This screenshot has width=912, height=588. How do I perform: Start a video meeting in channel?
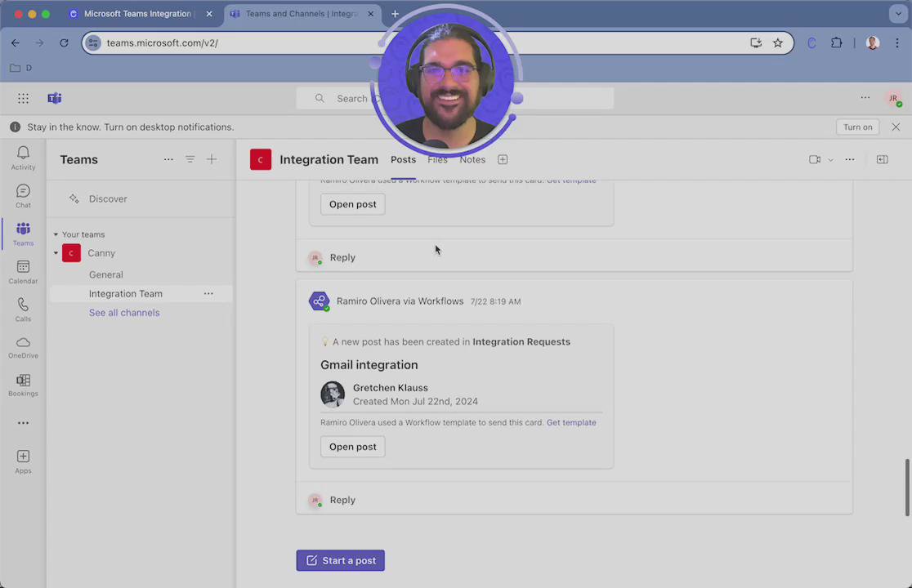point(814,159)
